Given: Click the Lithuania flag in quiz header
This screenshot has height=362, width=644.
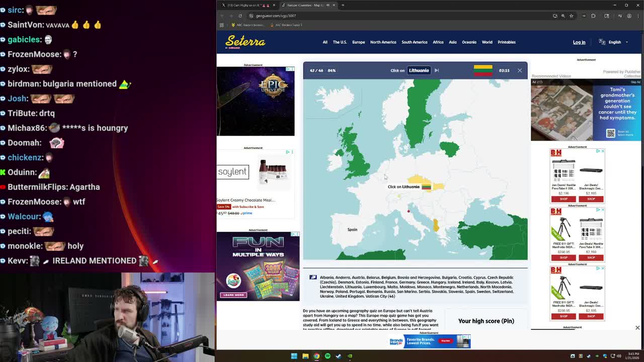Looking at the screenshot, I should point(482,70).
